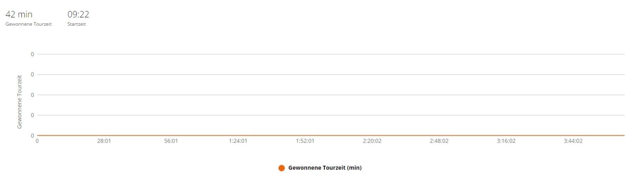Select the 56:01 x-axis tick label
This screenshot has height=178, width=644.
tap(171, 141)
